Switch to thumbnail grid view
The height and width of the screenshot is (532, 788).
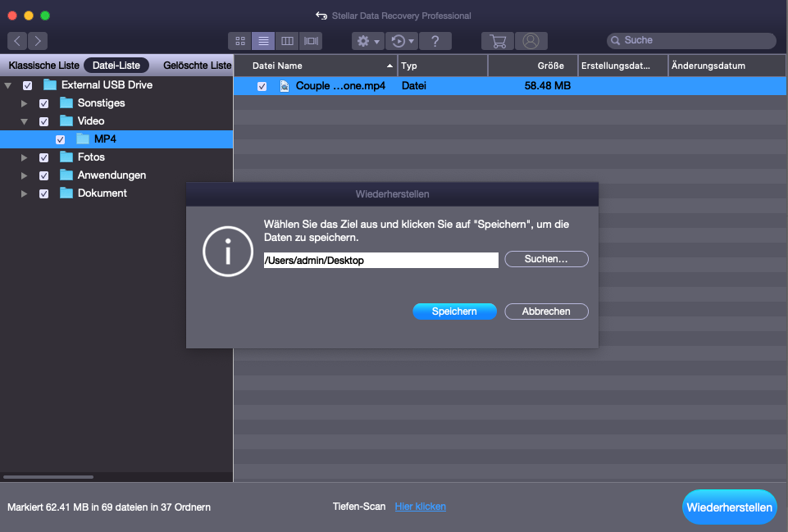click(x=240, y=41)
